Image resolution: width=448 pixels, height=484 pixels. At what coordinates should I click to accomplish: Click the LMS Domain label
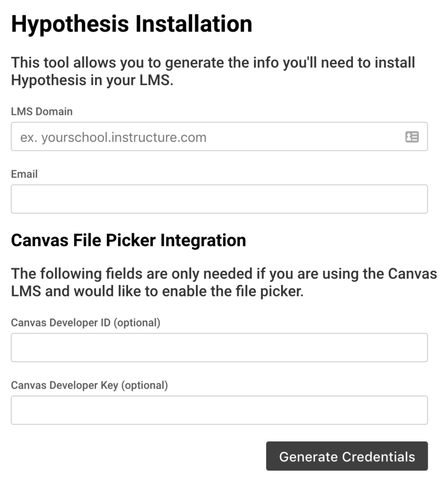tap(42, 112)
